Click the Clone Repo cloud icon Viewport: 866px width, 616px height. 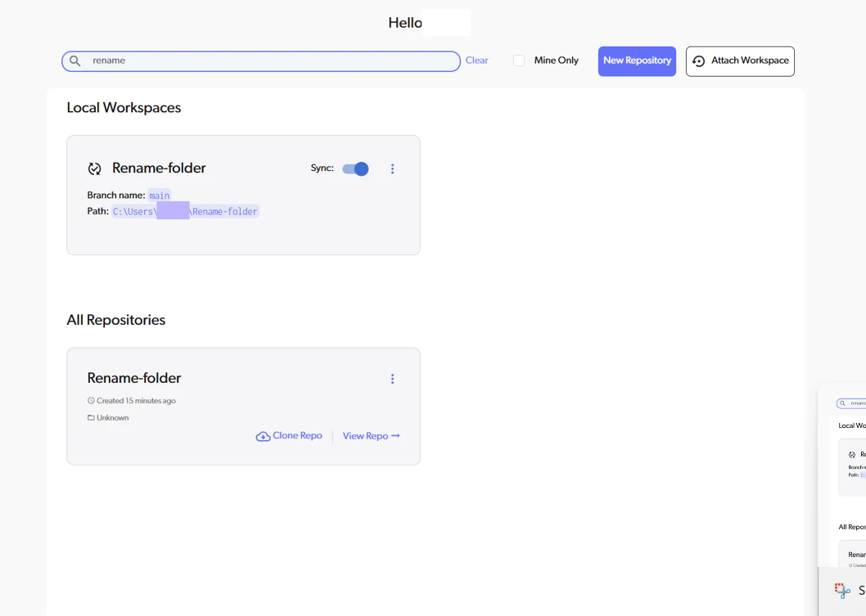tap(263, 437)
